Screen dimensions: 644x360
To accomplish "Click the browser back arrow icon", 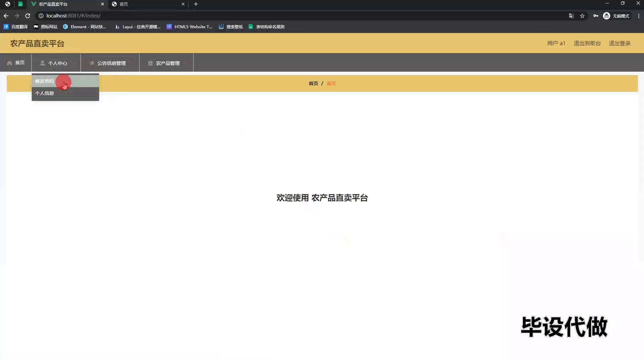I will 6,16.
